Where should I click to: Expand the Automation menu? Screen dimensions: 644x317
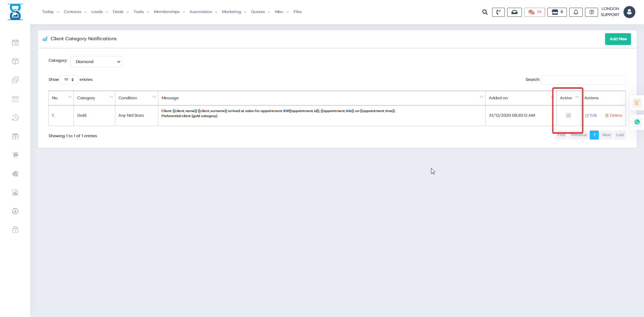click(x=203, y=12)
